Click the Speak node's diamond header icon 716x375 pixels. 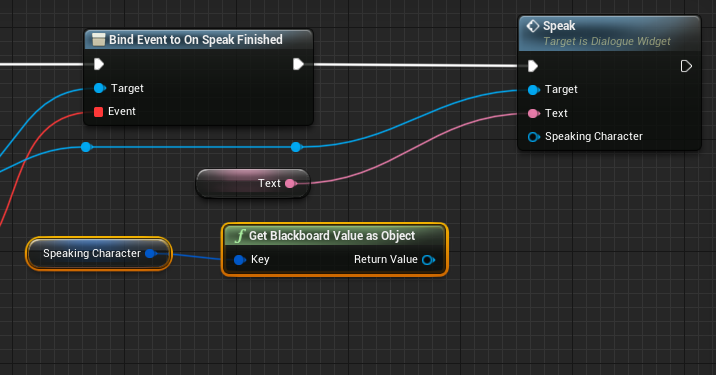click(533, 26)
